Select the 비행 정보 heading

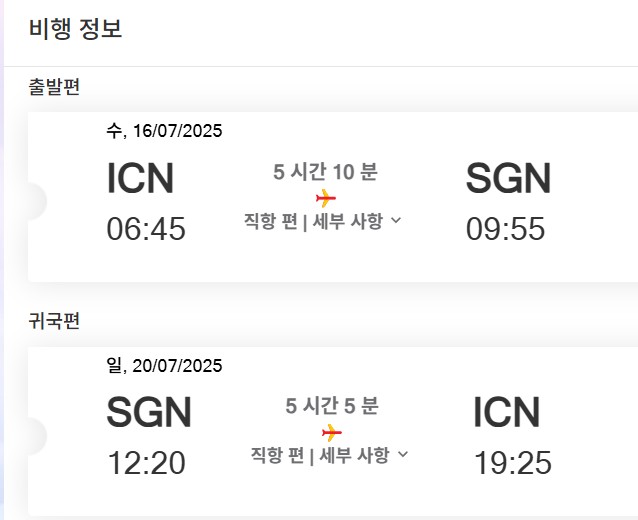point(75,28)
